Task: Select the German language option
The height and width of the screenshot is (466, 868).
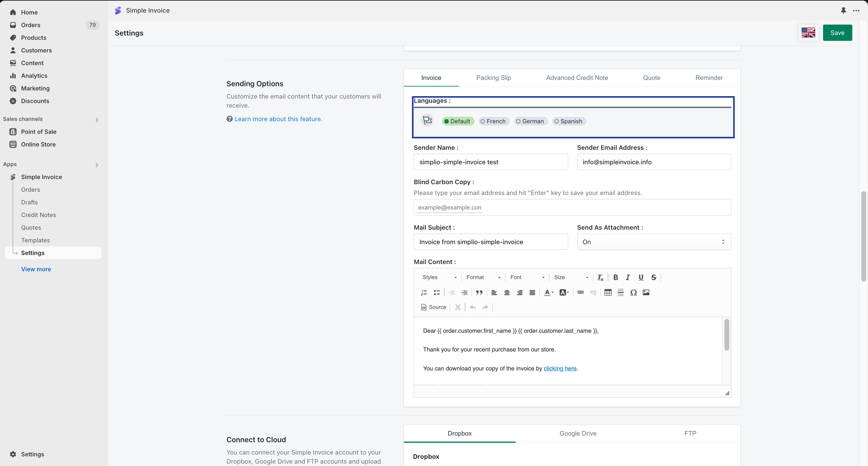Action: (x=531, y=121)
